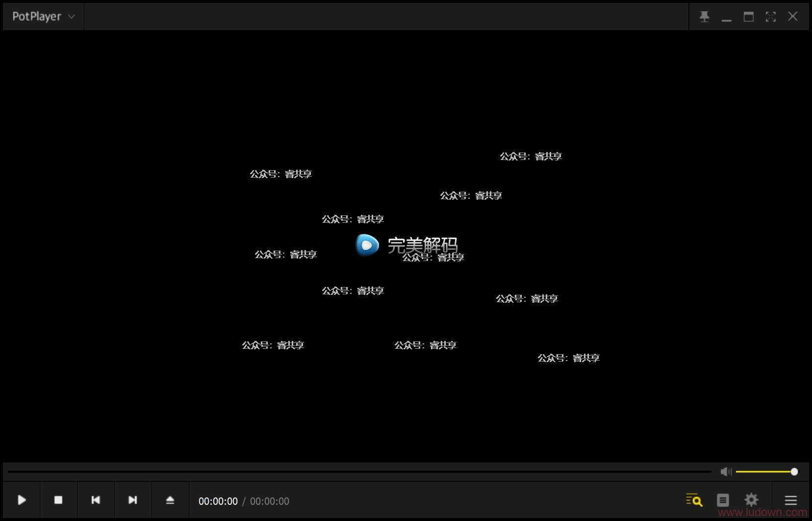Click the elapsed time display

coord(218,501)
